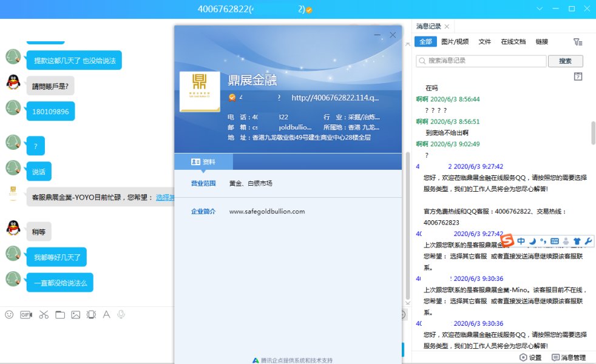This screenshot has width=596, height=364.
Task: Click the send picture icon
Action: tap(75, 314)
